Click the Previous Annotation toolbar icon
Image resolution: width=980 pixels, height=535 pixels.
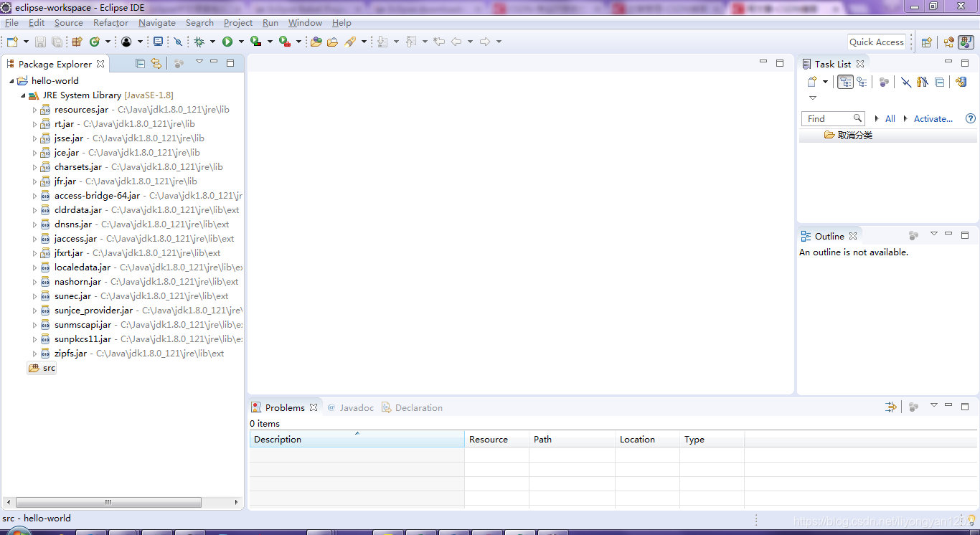[411, 42]
